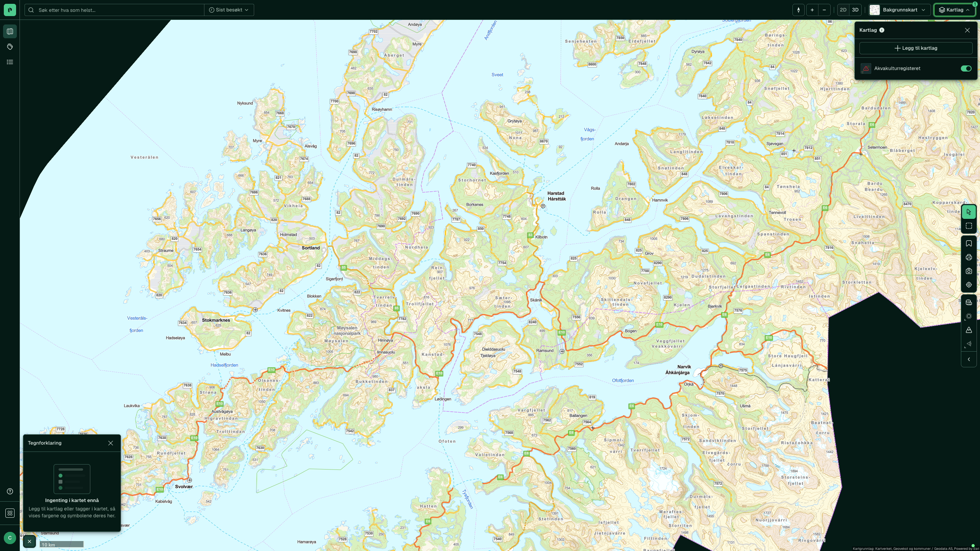980x551 pixels.
Task: Click the print map icon
Action: point(969,258)
